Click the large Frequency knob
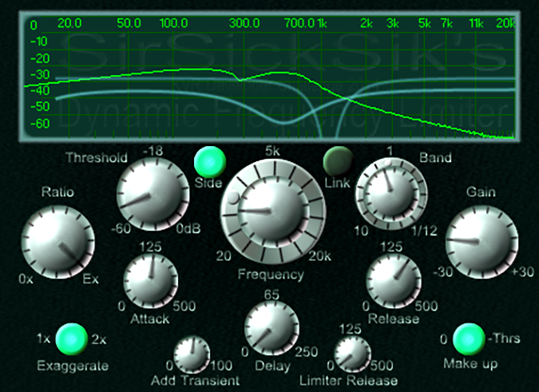539x392 pixels. 273,212
